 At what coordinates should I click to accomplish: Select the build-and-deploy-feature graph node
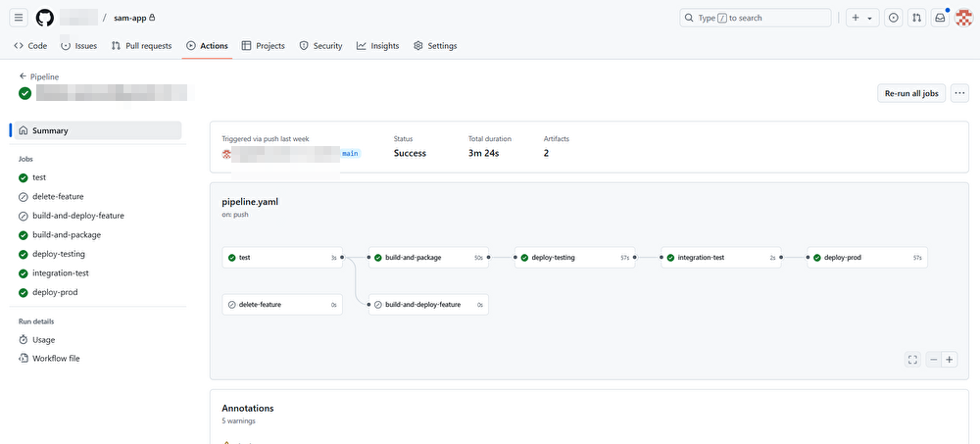(429, 305)
